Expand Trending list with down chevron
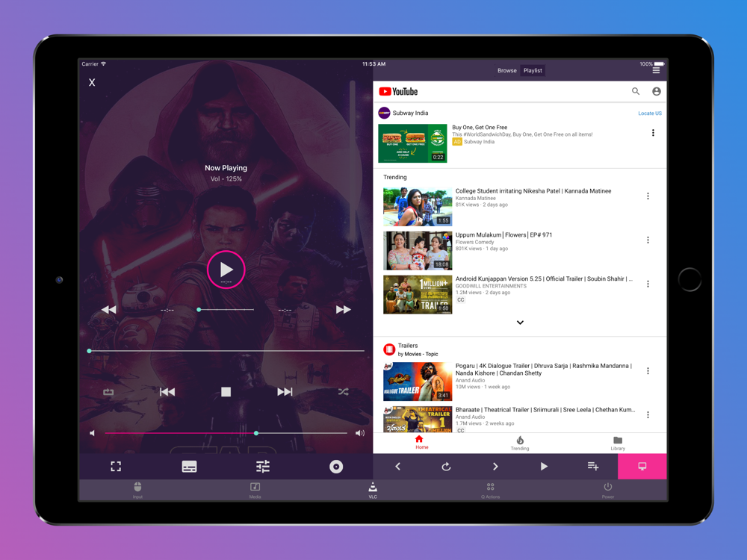This screenshot has height=560, width=747. [x=520, y=323]
